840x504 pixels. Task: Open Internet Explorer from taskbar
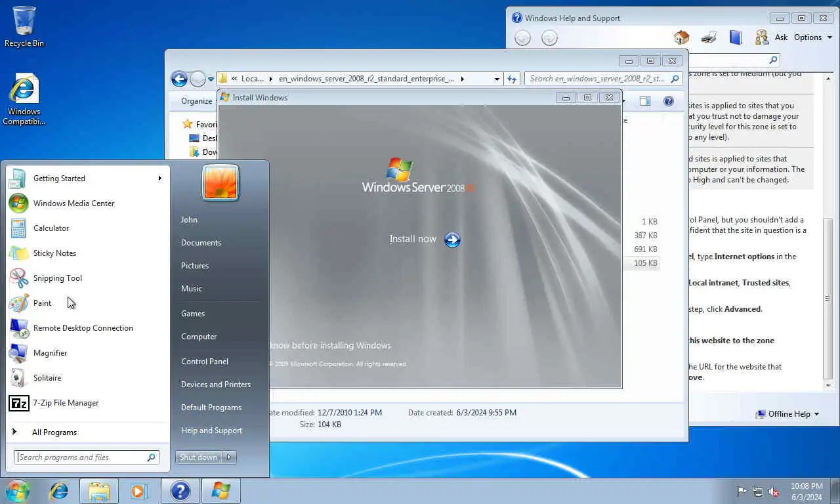(59, 491)
